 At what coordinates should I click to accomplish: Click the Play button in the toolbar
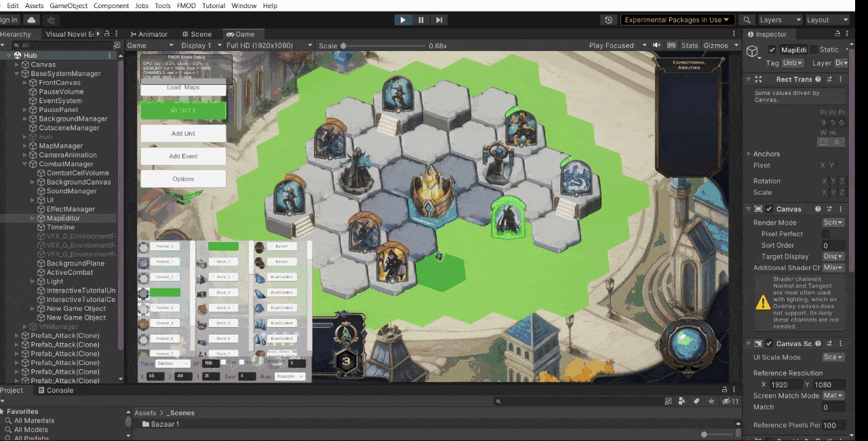(x=403, y=20)
